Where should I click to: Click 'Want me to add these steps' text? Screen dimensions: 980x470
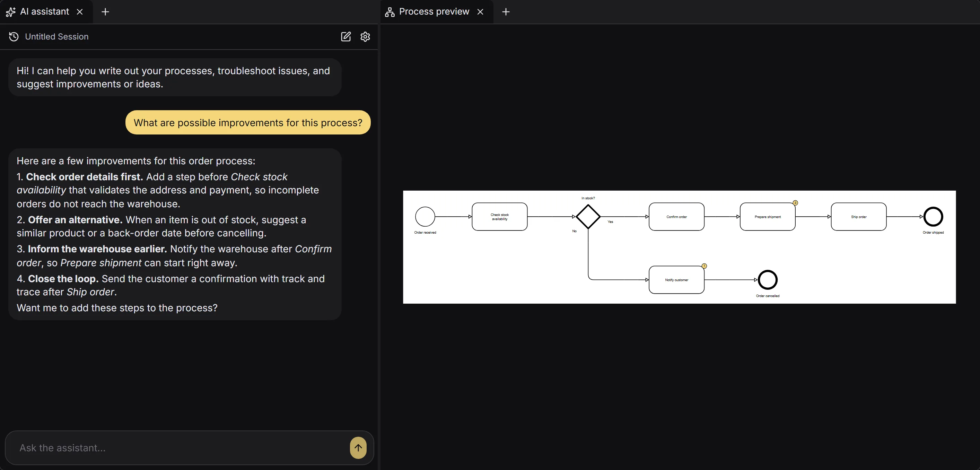click(x=117, y=307)
